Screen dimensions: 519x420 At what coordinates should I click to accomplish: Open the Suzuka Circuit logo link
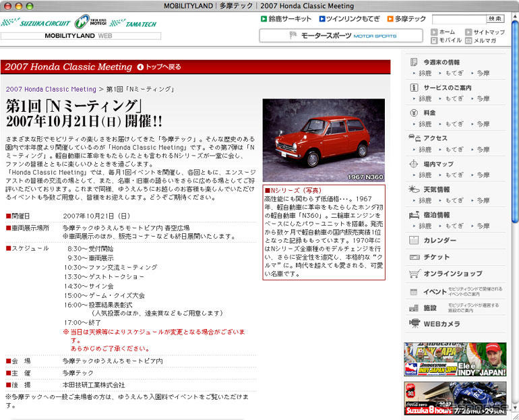(36, 23)
